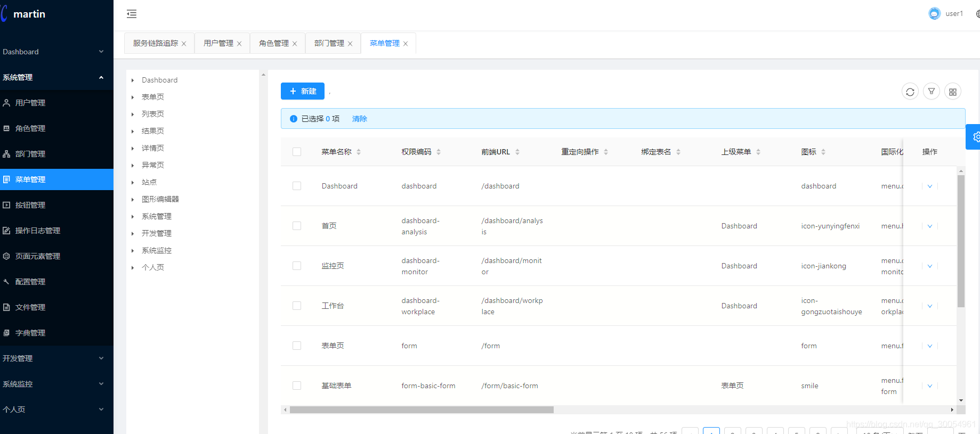Screen dimensions: 980x434
Task: Select 图形编辑器 in the tree
Action: (x=160, y=199)
